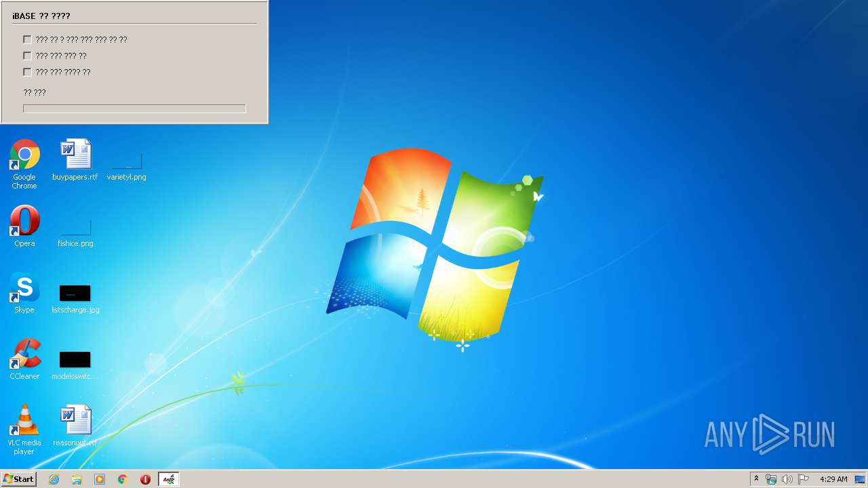Image resolution: width=868 pixels, height=488 pixels.
Task: Select the fishice.png desktop file
Action: [x=75, y=233]
